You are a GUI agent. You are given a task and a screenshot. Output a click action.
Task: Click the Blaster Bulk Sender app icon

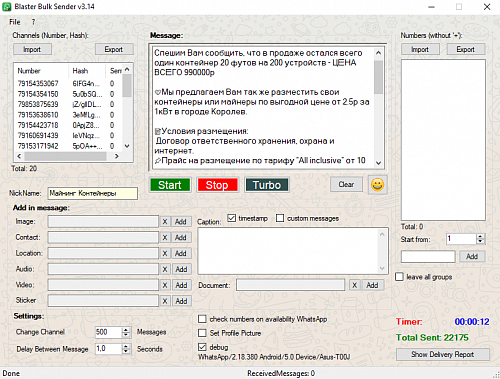pos(6,6)
